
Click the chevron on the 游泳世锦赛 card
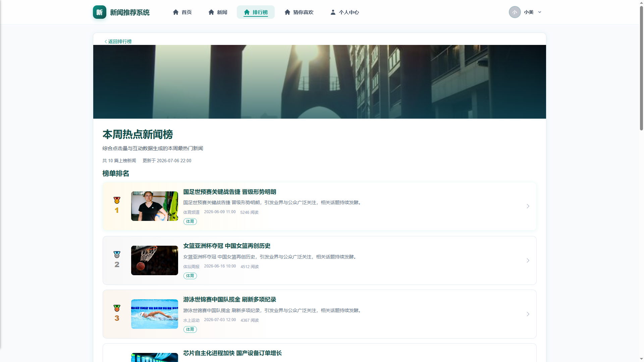pyautogui.click(x=528, y=314)
